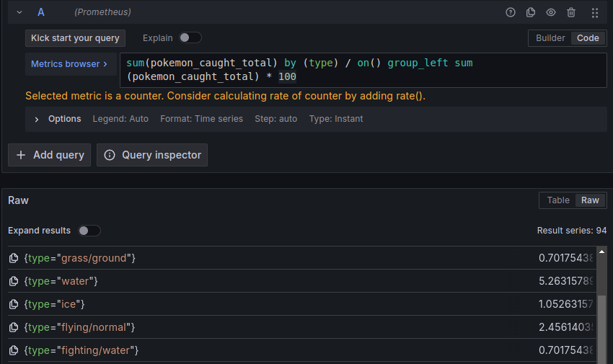Enable the Explain toggle switch
This screenshot has height=364, width=613.
(190, 37)
